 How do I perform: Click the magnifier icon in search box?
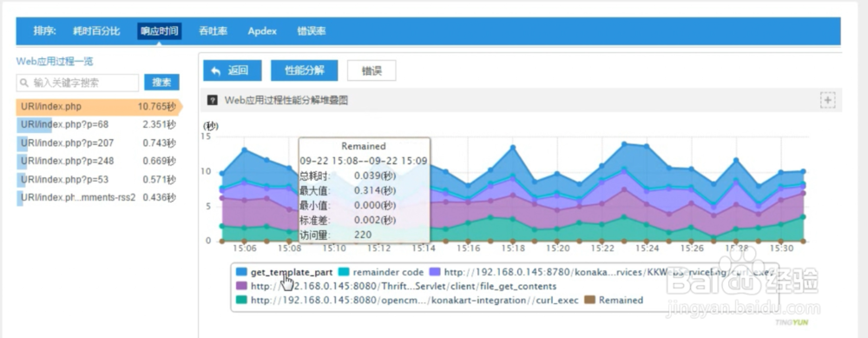point(24,83)
